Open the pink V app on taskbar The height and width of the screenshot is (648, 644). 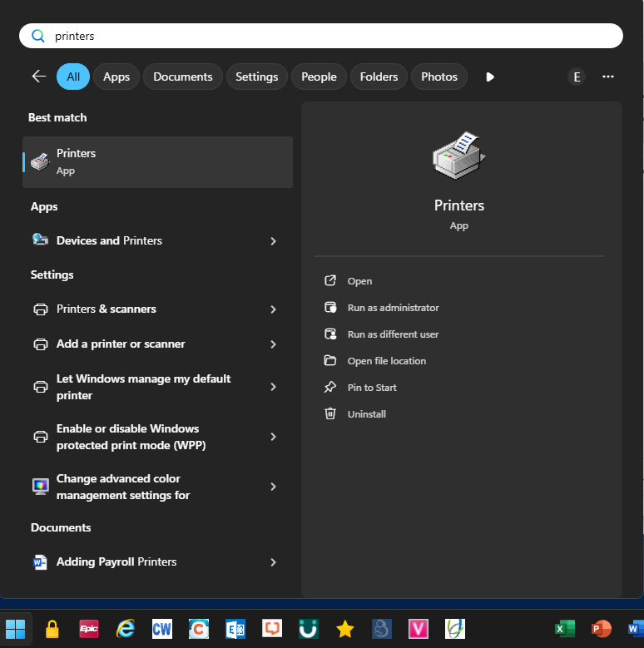pos(419,629)
